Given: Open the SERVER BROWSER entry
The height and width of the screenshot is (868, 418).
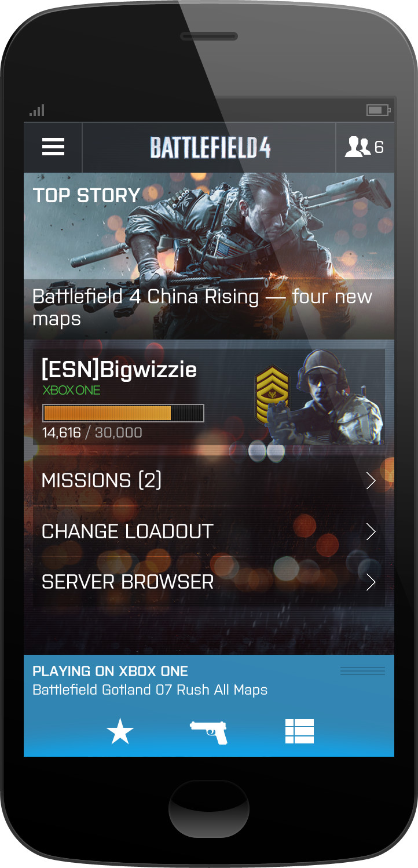Looking at the screenshot, I should (209, 582).
